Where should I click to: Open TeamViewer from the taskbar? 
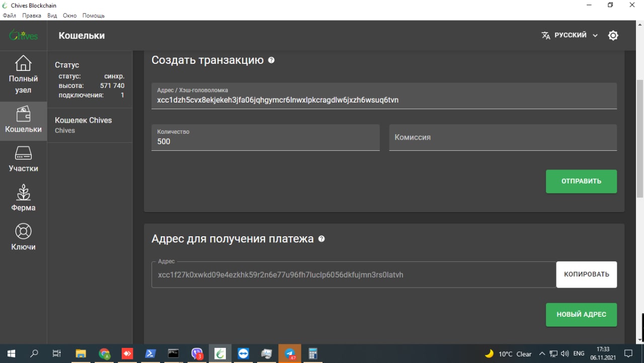pyautogui.click(x=243, y=353)
